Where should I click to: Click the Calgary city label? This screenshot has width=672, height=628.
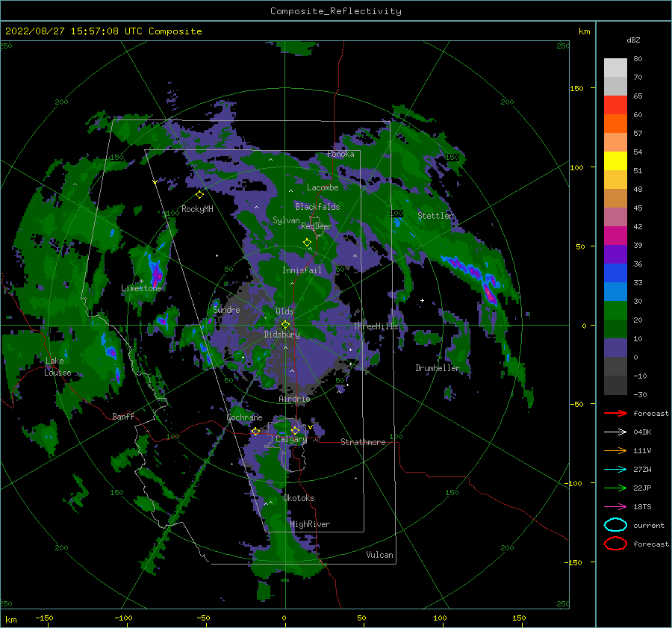[291, 439]
